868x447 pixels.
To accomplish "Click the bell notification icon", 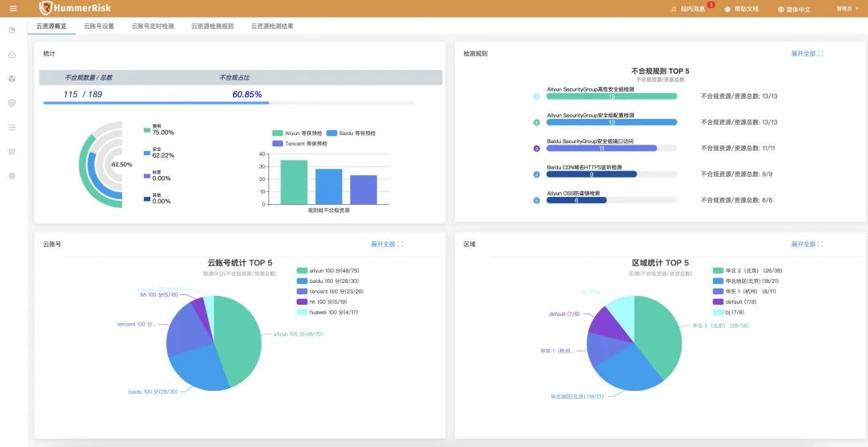I will pos(674,9).
